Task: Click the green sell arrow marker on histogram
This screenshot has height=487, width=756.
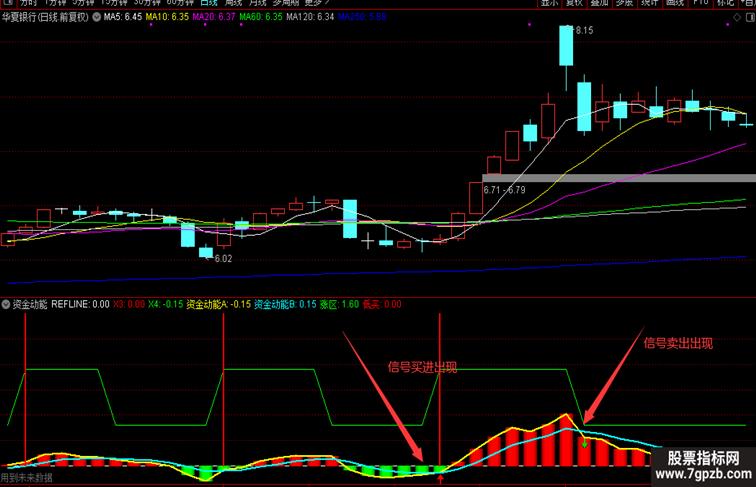Action: coord(584,443)
